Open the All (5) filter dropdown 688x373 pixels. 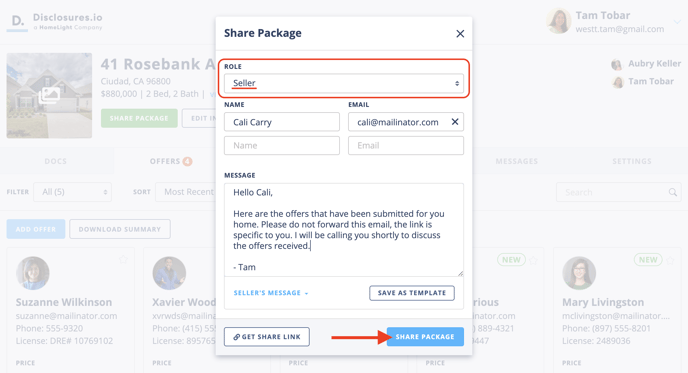72,192
